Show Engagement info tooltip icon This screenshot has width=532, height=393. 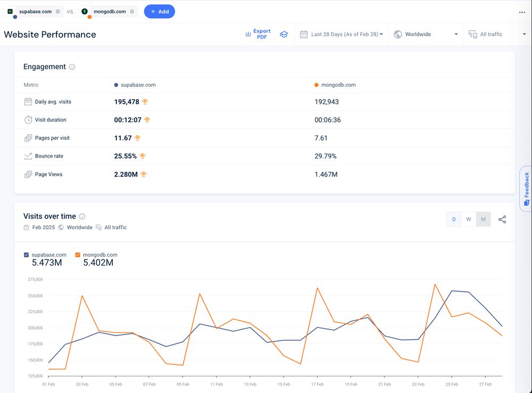[x=72, y=67]
